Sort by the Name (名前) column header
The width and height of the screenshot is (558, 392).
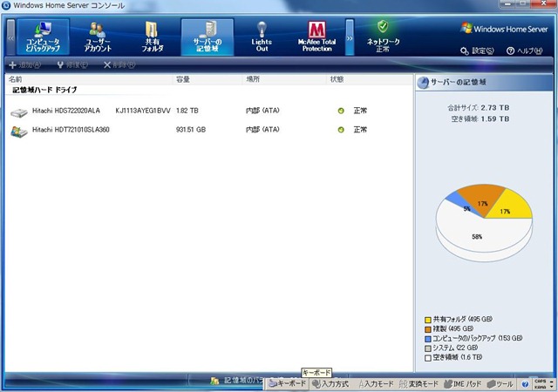point(89,79)
